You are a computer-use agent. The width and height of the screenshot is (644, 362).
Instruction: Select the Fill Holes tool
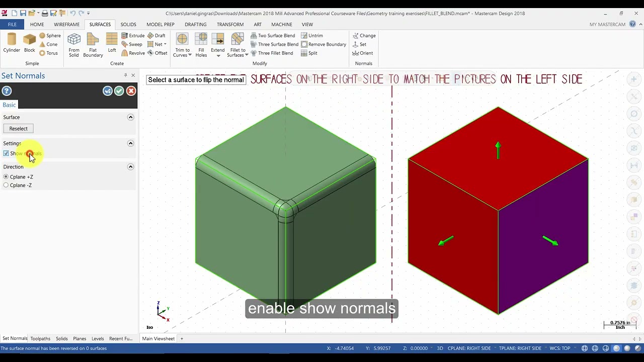[201, 45]
